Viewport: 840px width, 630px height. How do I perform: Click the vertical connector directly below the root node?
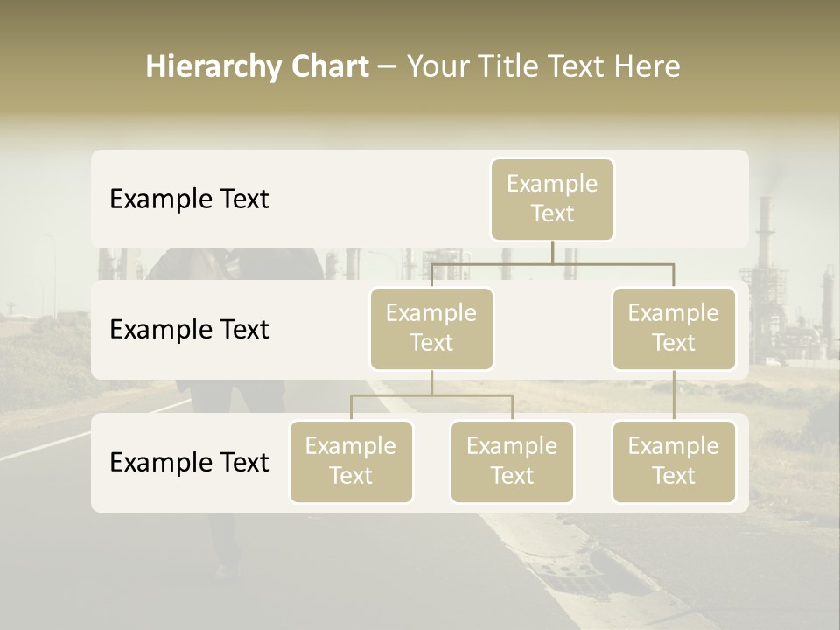click(x=552, y=252)
